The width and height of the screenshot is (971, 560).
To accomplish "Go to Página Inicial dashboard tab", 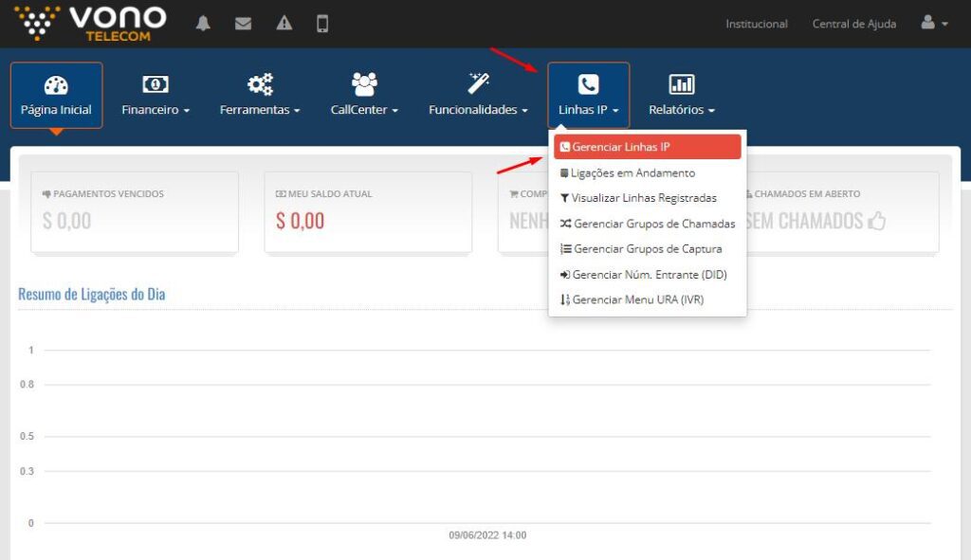I will coord(57,96).
